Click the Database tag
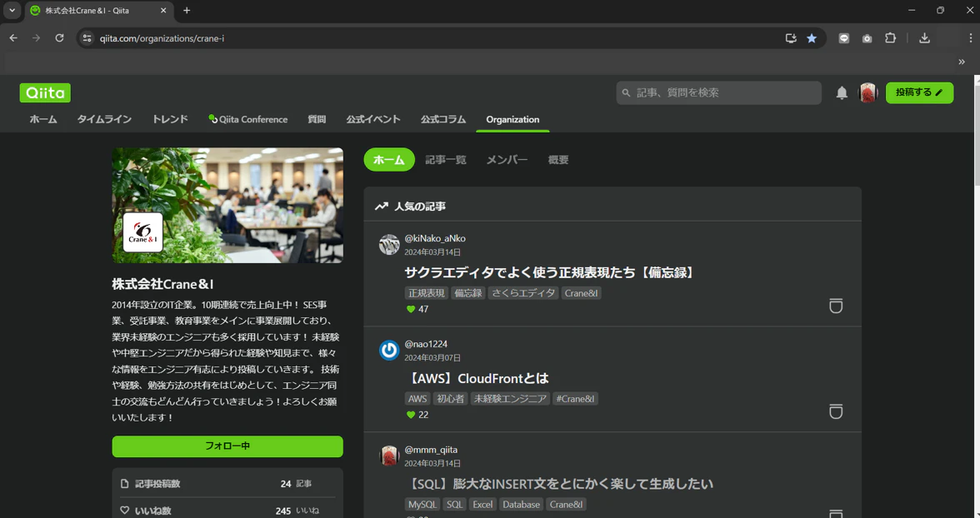Image resolution: width=980 pixels, height=518 pixels. 522,504
